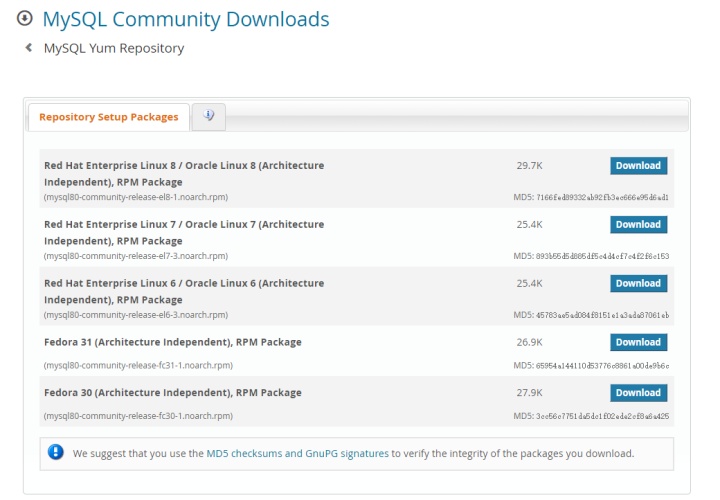Open the MD5 checksums and GnuPG signatures link
The width and height of the screenshot is (720, 500).
point(298,453)
